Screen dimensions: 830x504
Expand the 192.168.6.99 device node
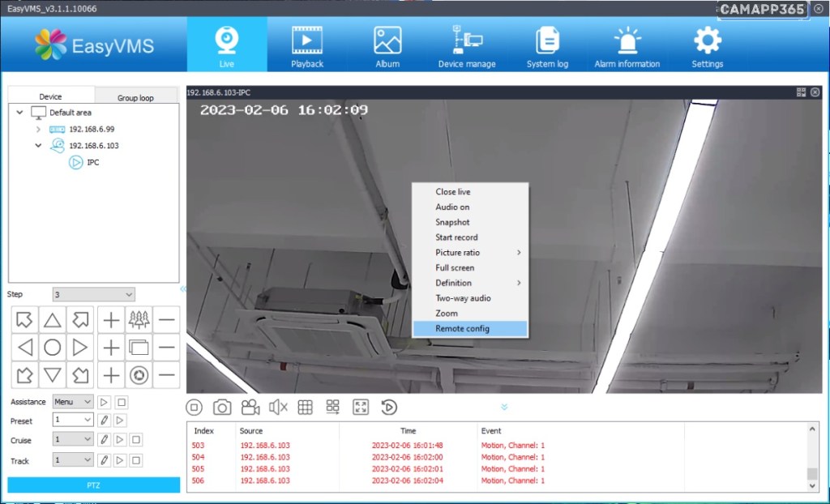pyautogui.click(x=38, y=129)
